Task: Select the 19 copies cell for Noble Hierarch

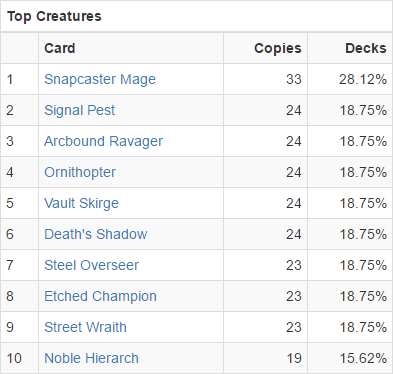Action: pos(294,358)
